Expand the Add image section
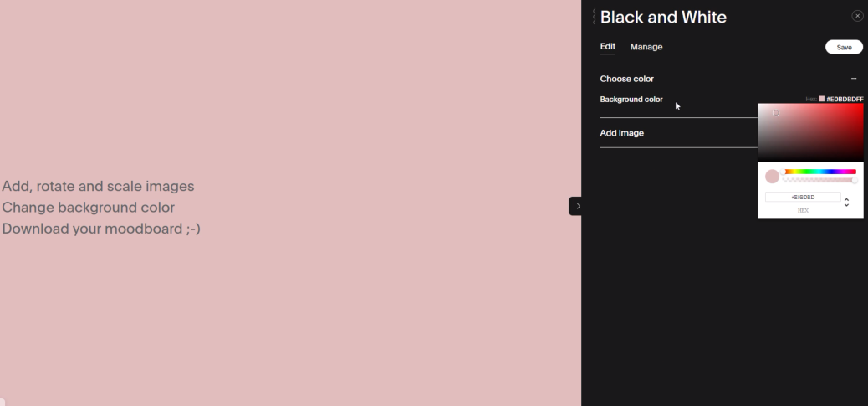Viewport: 868px width, 406px height. 621,133
